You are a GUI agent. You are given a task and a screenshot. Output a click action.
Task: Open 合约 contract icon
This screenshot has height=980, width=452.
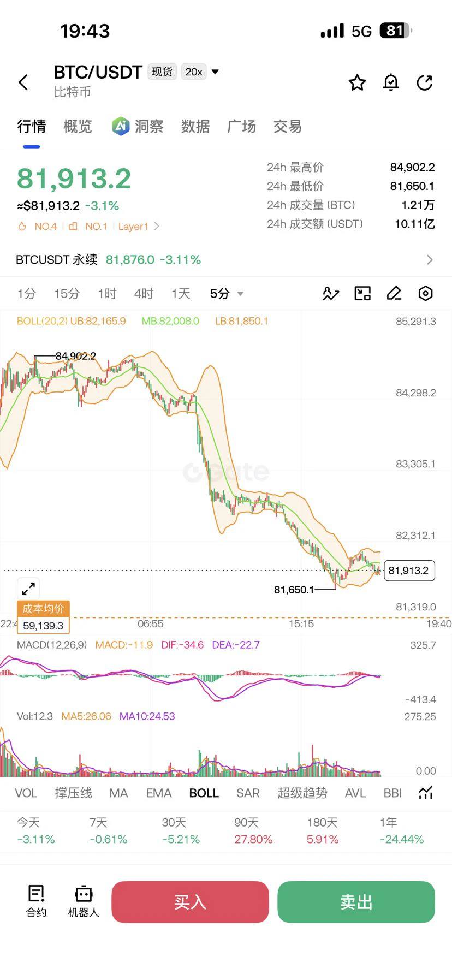tap(37, 901)
